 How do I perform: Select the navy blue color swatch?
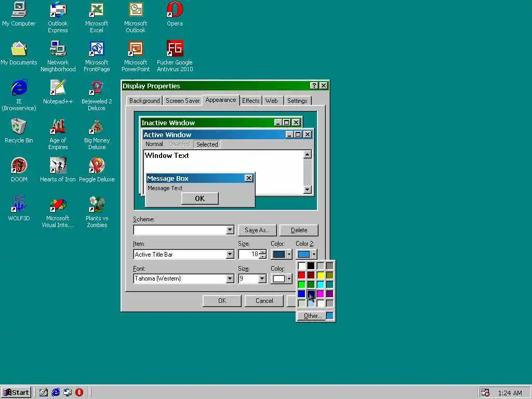click(311, 294)
